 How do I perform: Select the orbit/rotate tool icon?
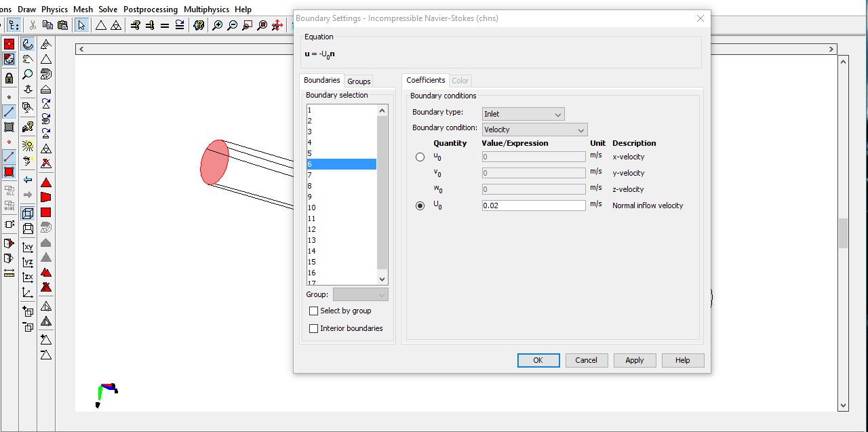[x=28, y=45]
